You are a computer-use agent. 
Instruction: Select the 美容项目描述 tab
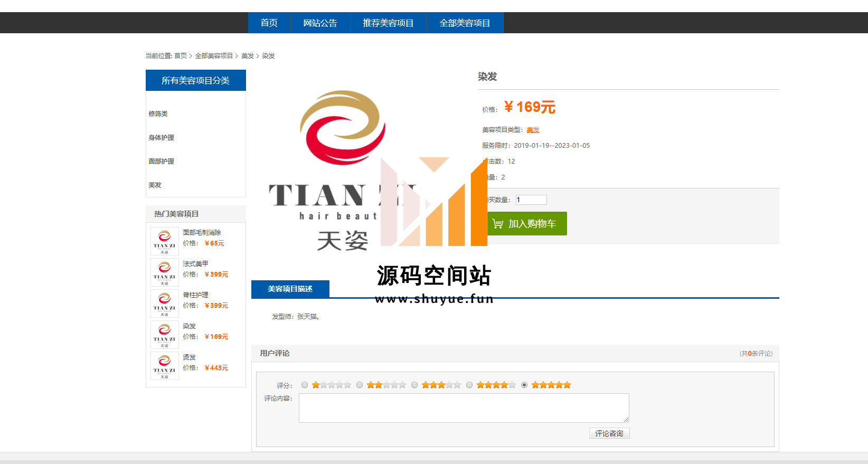click(x=290, y=289)
